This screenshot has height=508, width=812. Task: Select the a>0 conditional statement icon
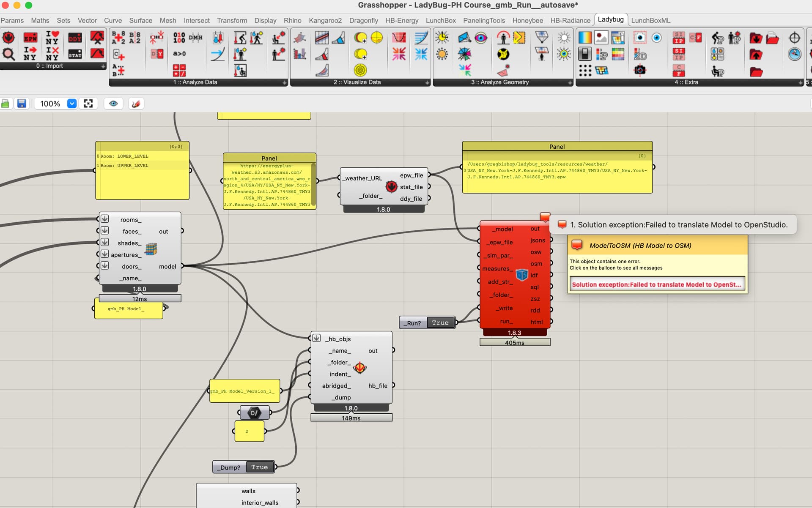[x=179, y=54]
